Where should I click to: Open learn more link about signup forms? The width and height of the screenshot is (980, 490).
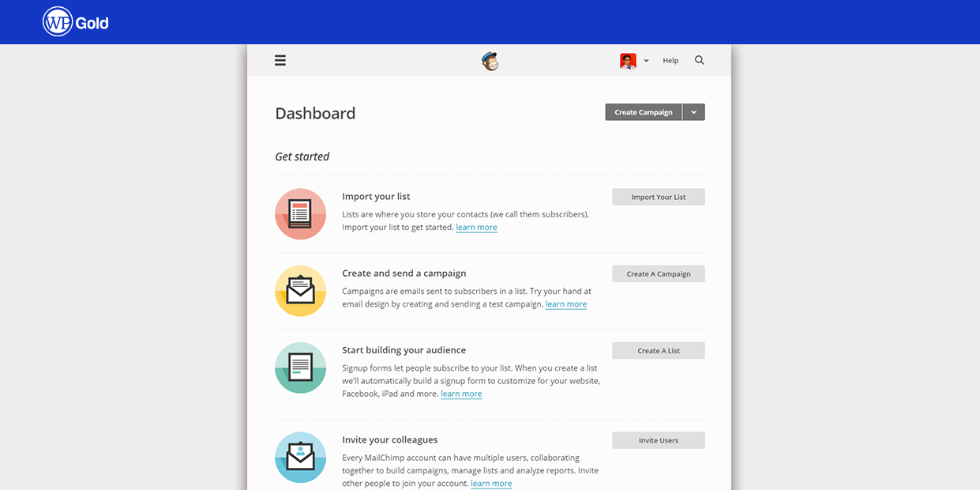[x=461, y=394]
